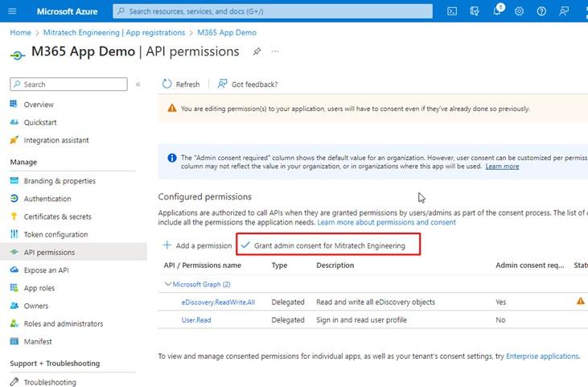The height and width of the screenshot is (387, 588).
Task: Open eDiscovery.ReadWrite.All permission link
Action: coord(218,302)
